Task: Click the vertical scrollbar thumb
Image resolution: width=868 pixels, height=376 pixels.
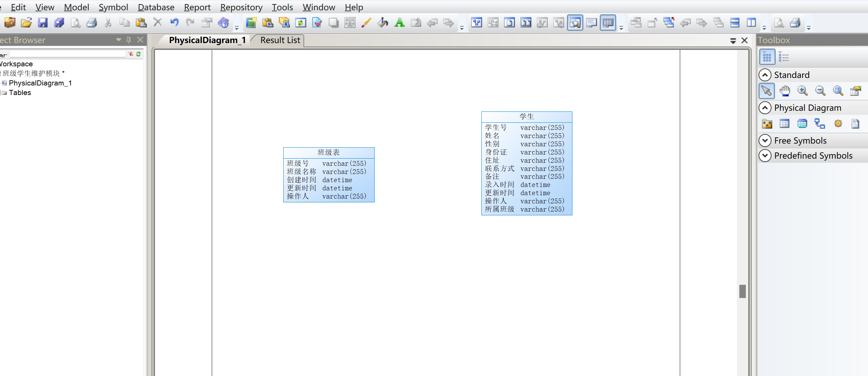Action: (x=742, y=291)
